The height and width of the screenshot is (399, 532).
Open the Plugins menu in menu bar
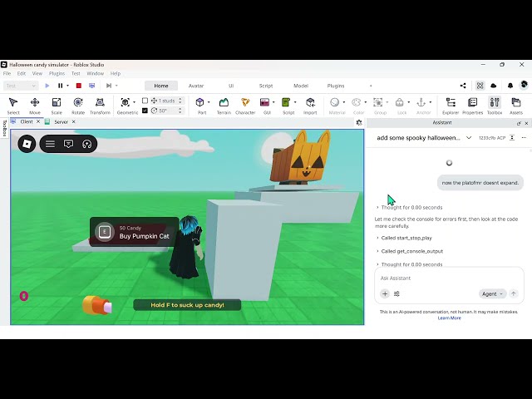57,73
